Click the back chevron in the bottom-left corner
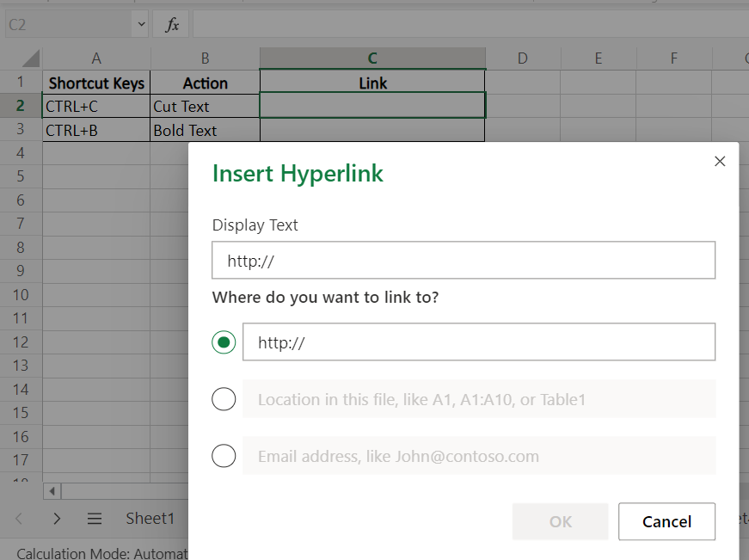This screenshot has height=560, width=749. point(19,518)
